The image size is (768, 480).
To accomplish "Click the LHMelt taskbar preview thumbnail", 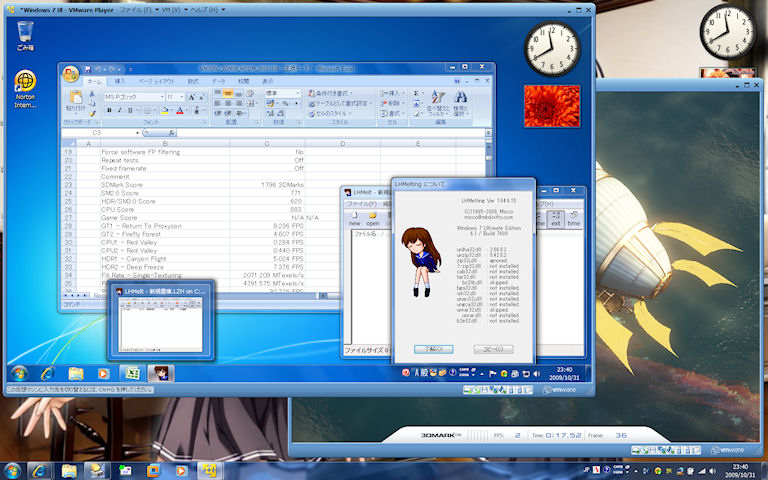I will (x=161, y=321).
